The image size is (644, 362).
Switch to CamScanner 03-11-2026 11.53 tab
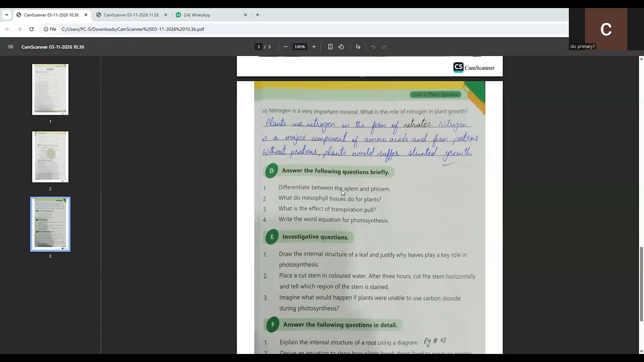click(x=131, y=15)
